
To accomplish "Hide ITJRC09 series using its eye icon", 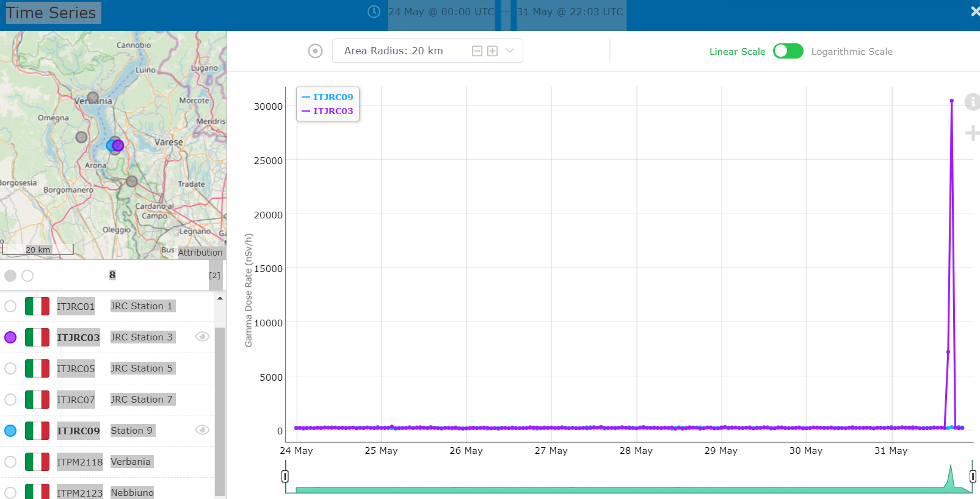I will coord(202,430).
